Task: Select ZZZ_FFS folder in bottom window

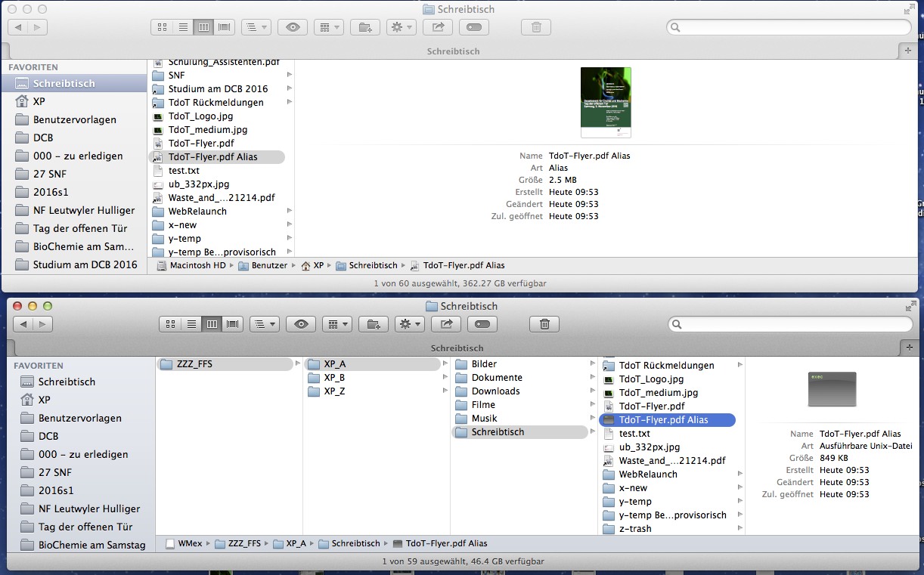Action: point(225,364)
